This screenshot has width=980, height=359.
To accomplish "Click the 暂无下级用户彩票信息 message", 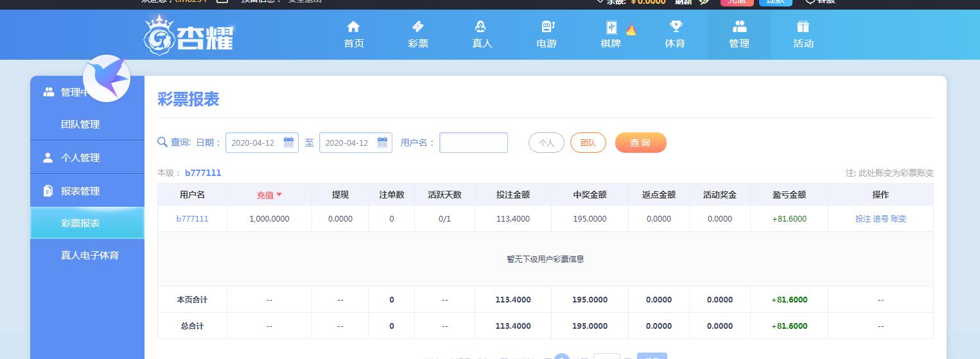I will pos(545,259).
